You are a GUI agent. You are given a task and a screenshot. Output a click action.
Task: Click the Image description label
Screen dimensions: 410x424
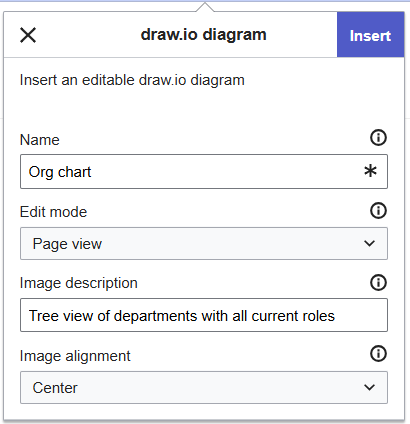point(79,283)
